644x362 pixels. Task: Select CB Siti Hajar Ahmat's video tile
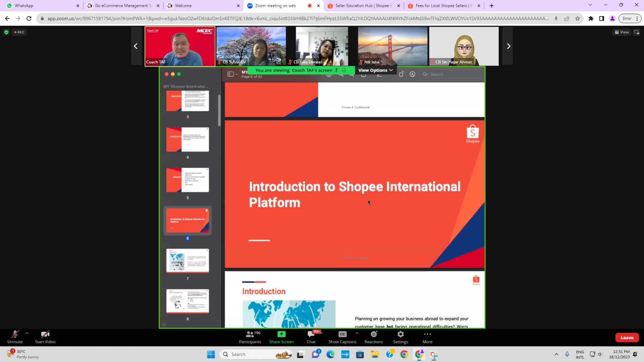pos(464,46)
